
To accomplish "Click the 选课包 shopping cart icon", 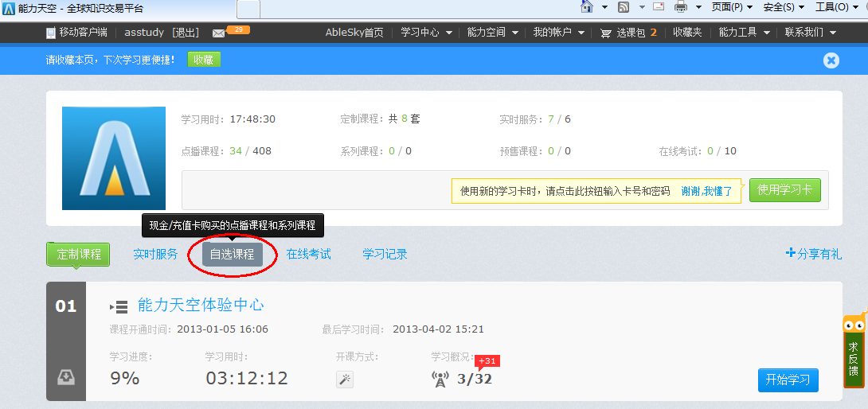I will [605, 33].
